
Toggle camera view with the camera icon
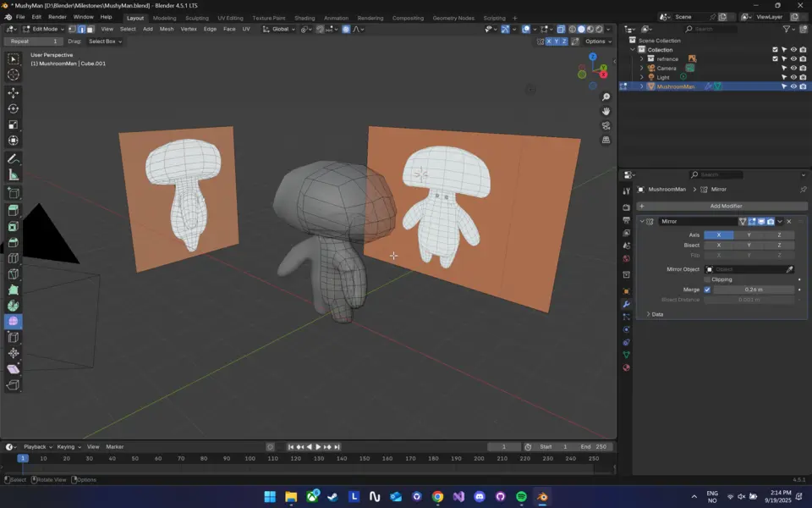click(606, 125)
